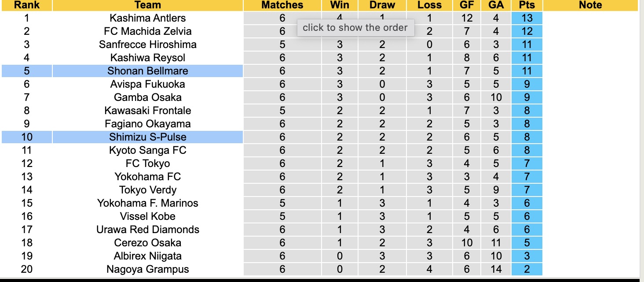Click the Win column header
Viewport: 644px width, 282px height.
tap(339, 5)
